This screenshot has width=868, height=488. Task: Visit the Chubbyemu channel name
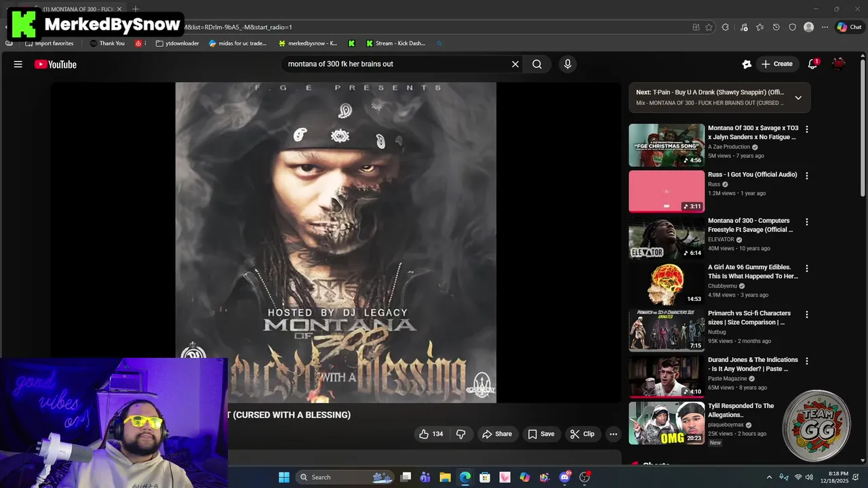click(724, 286)
